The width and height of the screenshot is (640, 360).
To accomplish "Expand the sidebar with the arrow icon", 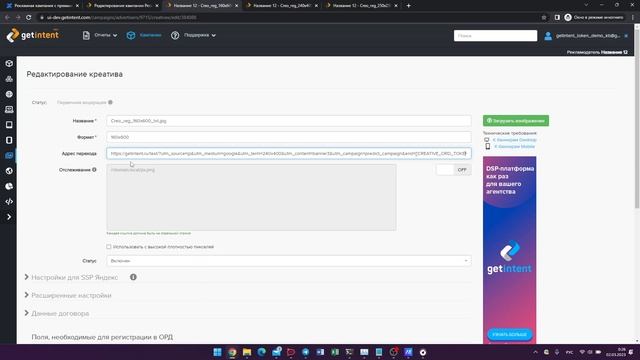I will pos(9,217).
